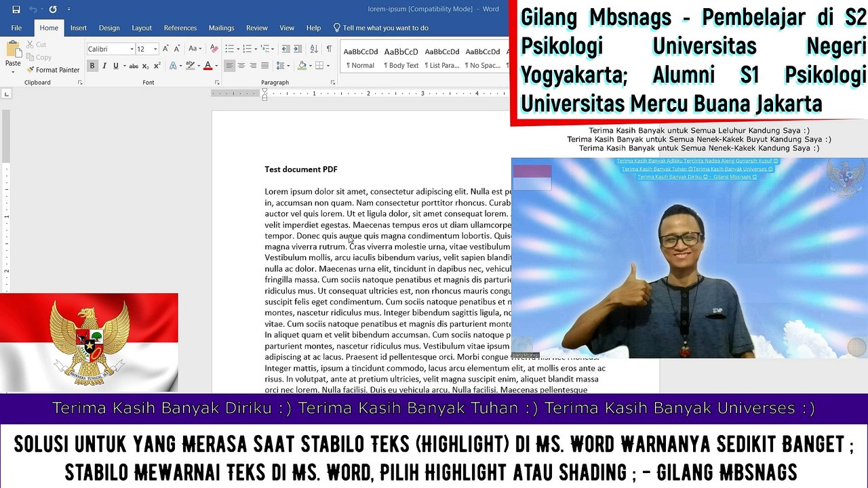Toggle Italic formatting
868x488 pixels.
tap(104, 66)
